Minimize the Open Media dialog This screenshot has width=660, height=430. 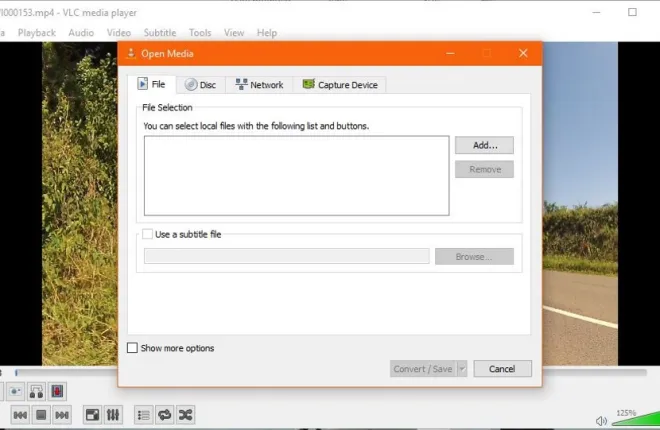click(x=450, y=53)
